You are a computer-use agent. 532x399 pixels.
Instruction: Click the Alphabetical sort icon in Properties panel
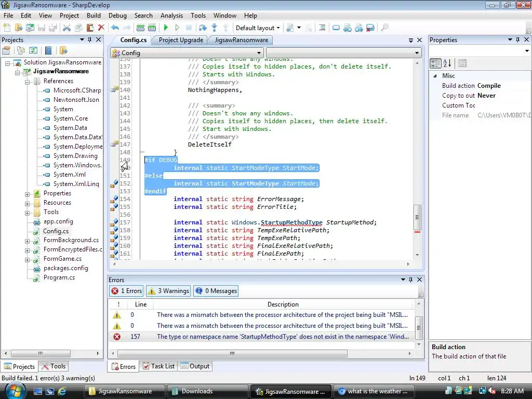click(447, 63)
